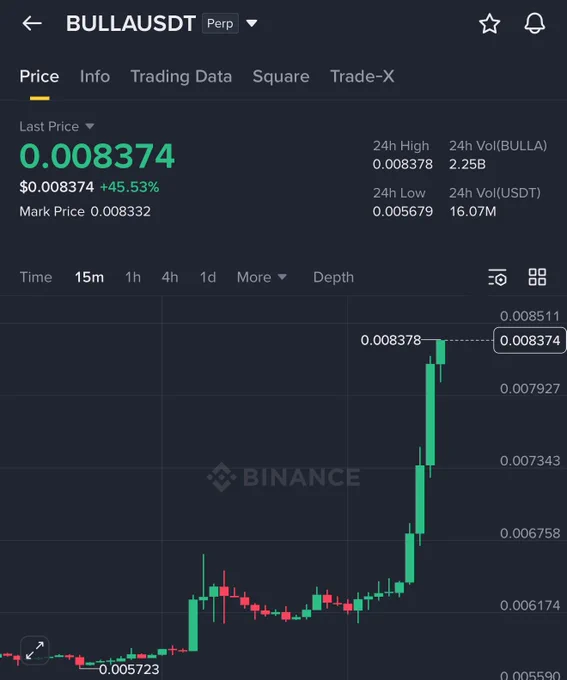
Task: Open the Square tab
Action: tap(281, 77)
